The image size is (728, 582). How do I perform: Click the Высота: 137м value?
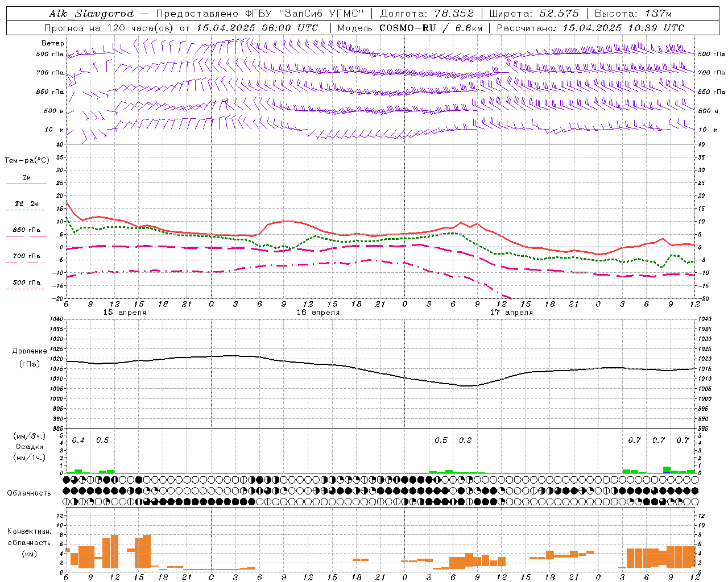633,14
